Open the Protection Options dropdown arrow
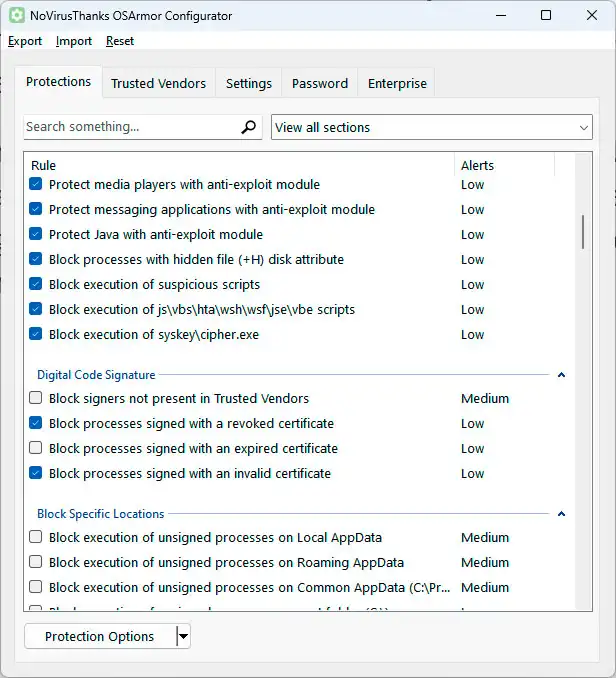Screen dimensions: 616x678 [x=183, y=636]
